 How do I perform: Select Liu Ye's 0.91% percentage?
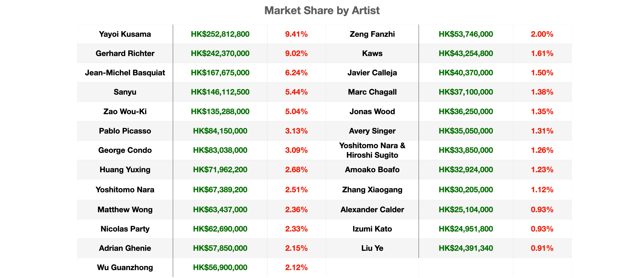[x=542, y=248]
